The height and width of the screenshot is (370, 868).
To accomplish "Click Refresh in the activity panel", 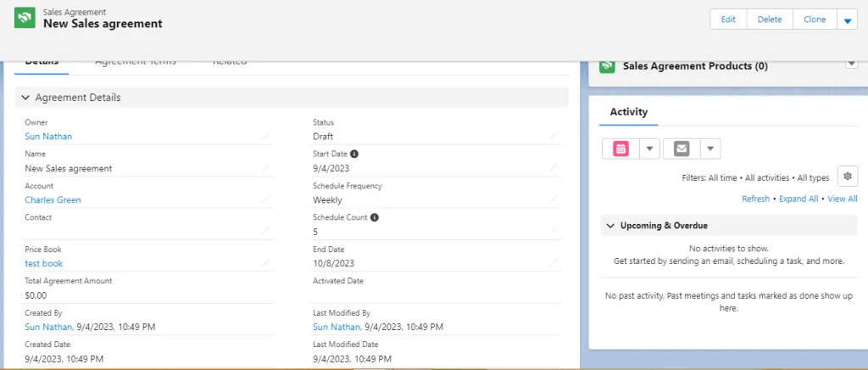I will point(755,199).
